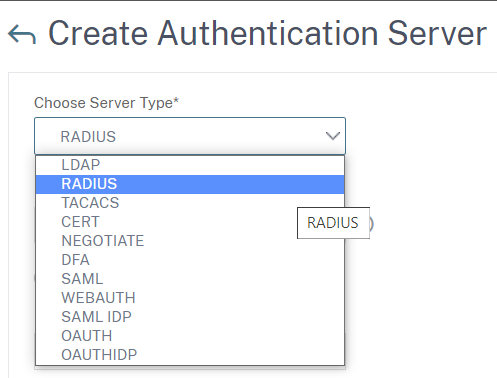Click the Create Authentication Server heading
Image resolution: width=497 pixels, height=378 pixels.
click(268, 33)
